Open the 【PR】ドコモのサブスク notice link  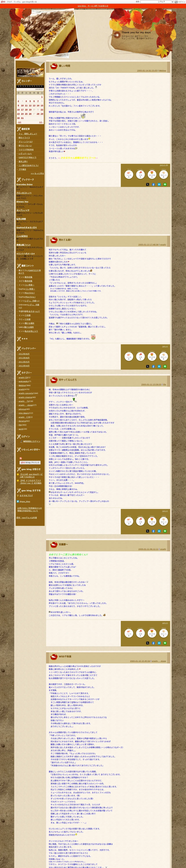click(x=31, y=482)
